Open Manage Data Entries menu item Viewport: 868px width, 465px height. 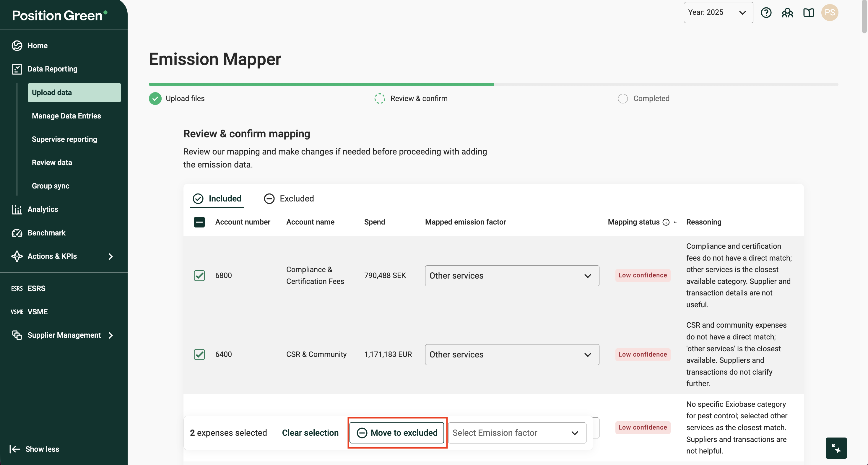coord(66,116)
